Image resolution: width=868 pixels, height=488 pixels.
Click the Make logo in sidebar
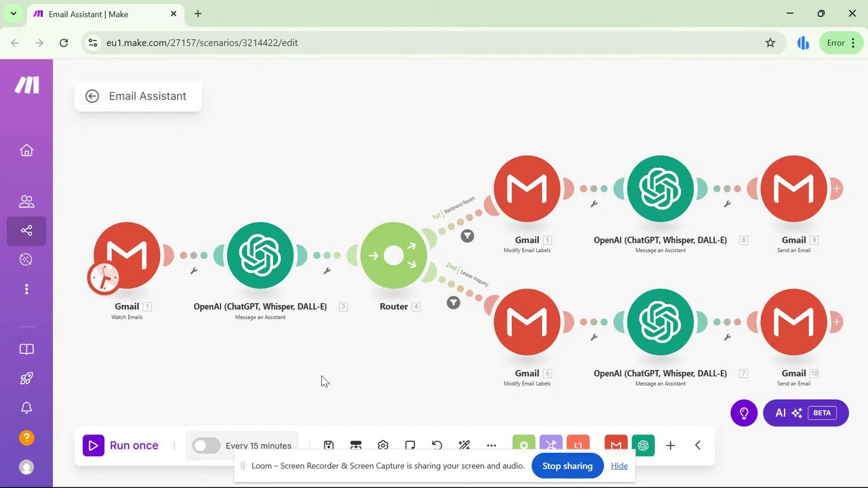pyautogui.click(x=26, y=85)
